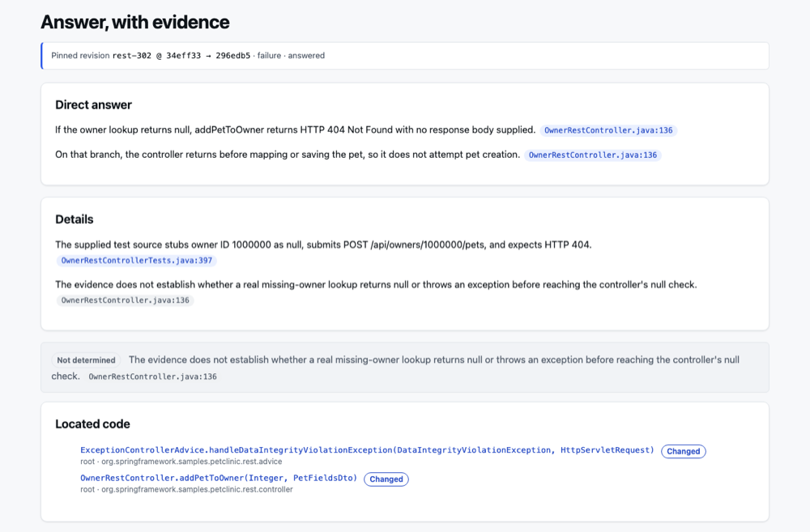
Task: Click Changed badge beside addPetToOwner entry
Action: pos(386,479)
